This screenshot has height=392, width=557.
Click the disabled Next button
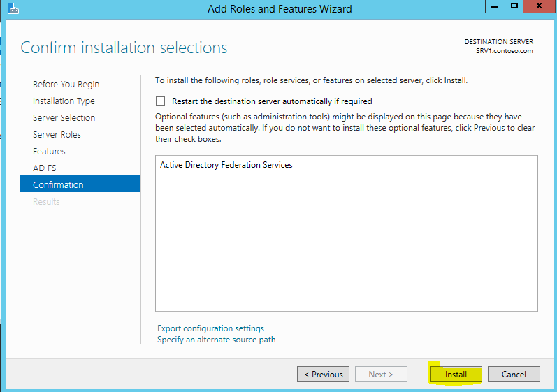(x=381, y=375)
